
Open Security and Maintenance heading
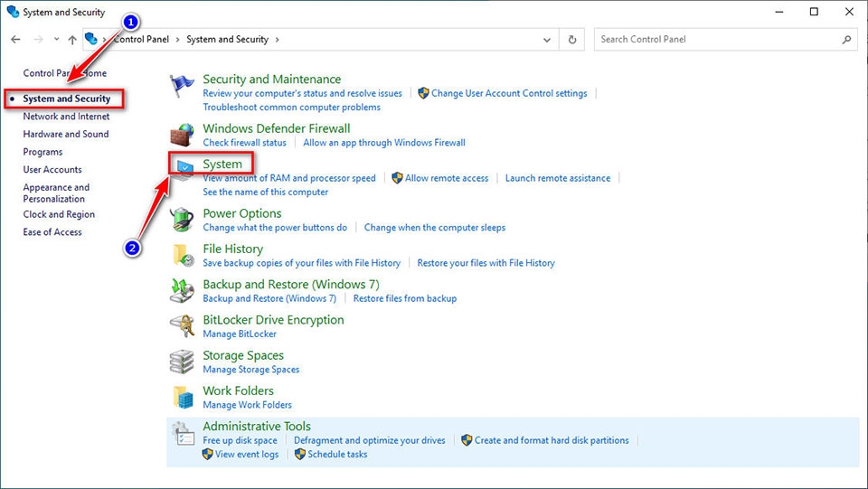point(272,80)
